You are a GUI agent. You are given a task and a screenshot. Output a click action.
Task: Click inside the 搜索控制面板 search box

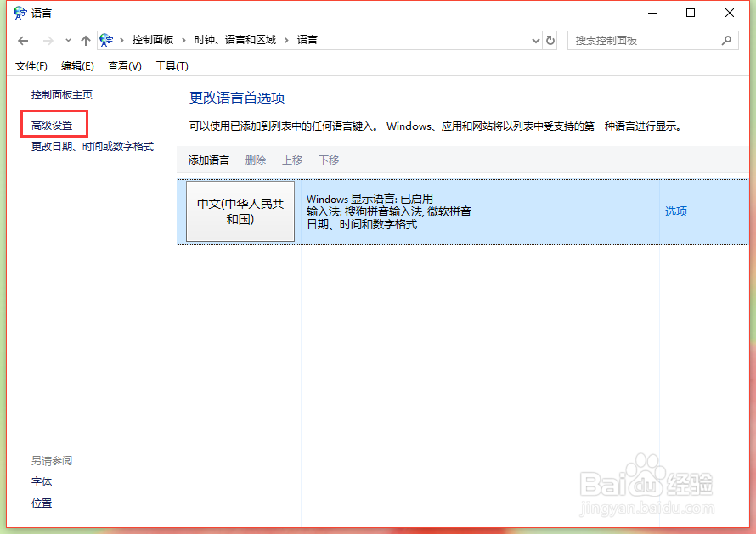[646, 40]
